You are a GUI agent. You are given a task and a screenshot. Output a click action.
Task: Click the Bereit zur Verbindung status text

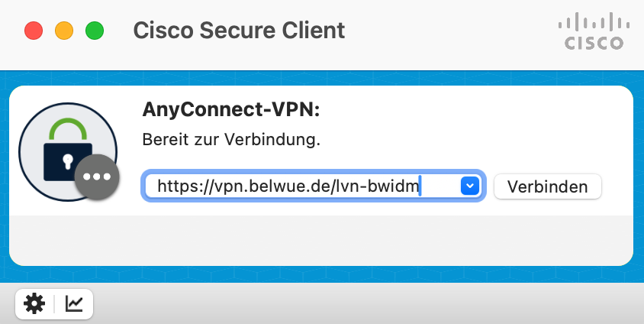point(230,141)
